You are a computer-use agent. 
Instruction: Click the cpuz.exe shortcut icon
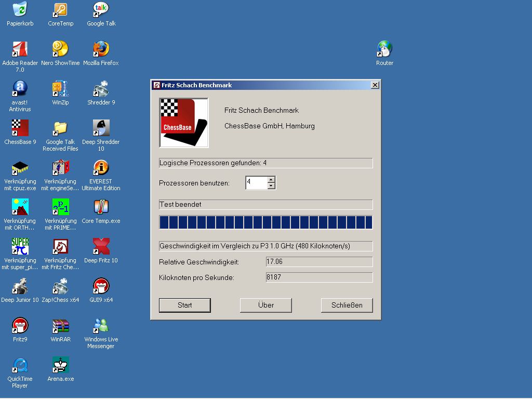[x=20, y=167]
